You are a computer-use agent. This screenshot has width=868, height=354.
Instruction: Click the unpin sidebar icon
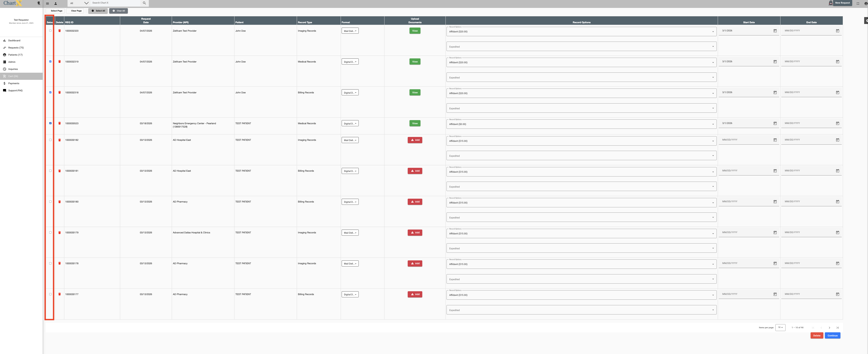tap(39, 3)
